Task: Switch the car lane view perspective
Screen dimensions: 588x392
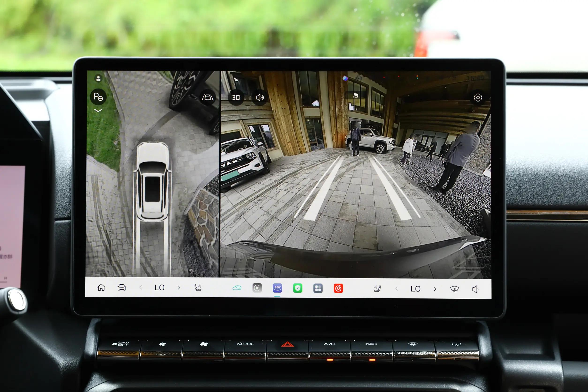Action: pos(207,98)
